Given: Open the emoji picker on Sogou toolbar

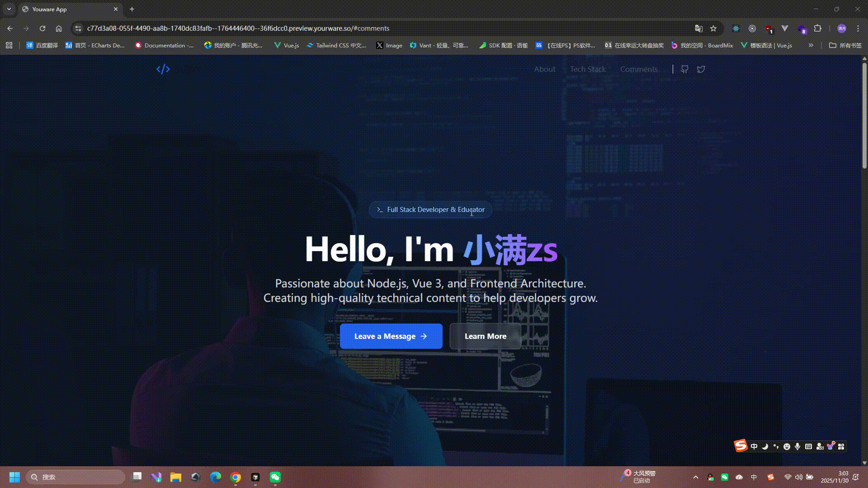Looking at the screenshot, I should [x=787, y=446].
